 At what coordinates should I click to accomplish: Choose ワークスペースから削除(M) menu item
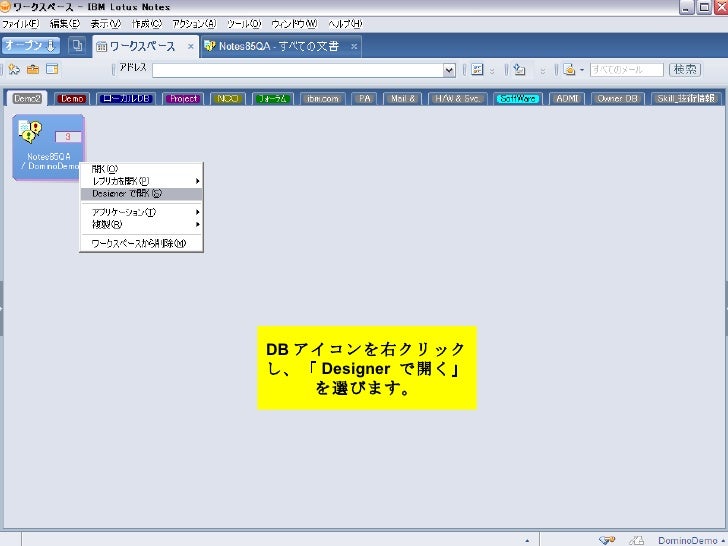141,243
